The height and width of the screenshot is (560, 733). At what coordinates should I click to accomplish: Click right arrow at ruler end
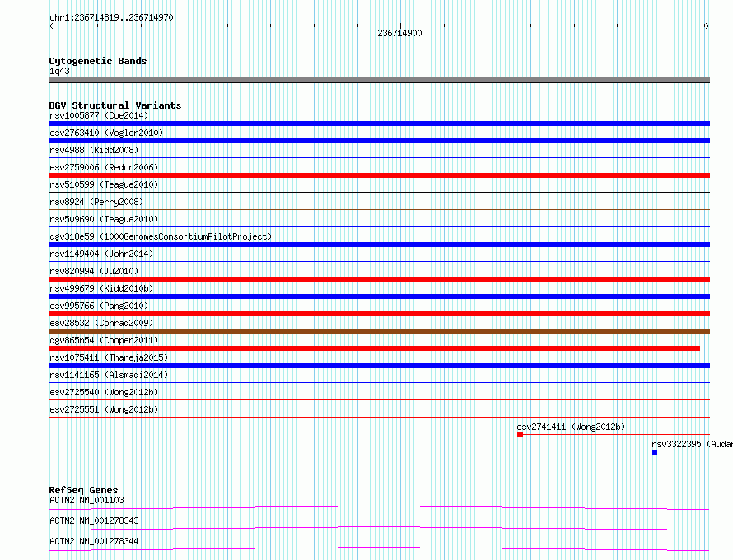707,26
